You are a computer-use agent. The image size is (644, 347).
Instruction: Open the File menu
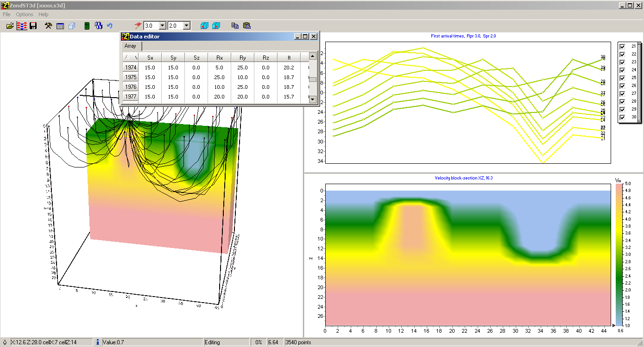[6, 14]
